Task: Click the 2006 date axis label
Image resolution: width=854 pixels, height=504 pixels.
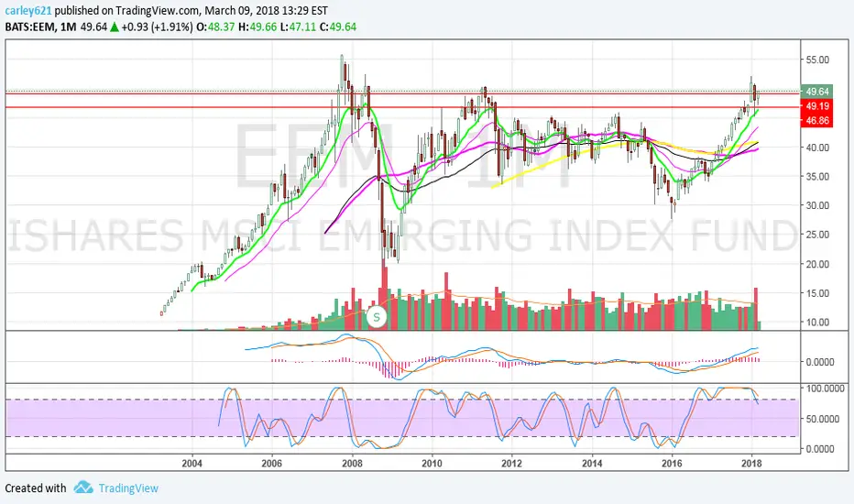Action: point(272,464)
